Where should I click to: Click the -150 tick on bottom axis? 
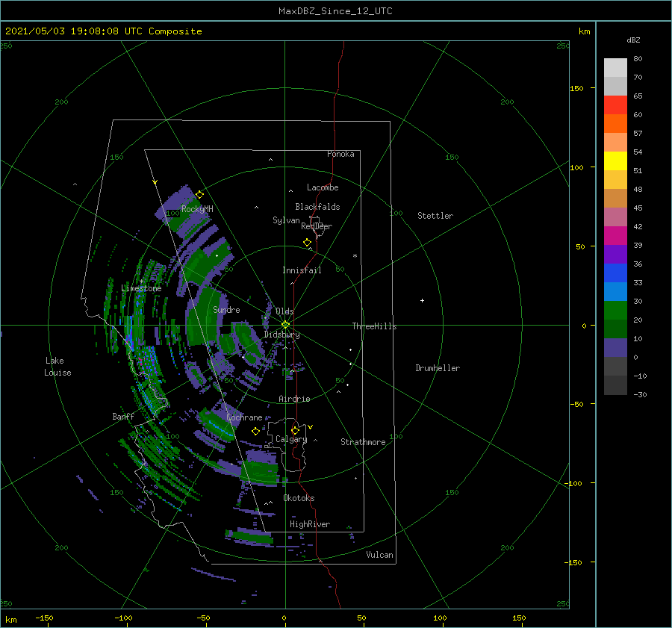pos(44,618)
